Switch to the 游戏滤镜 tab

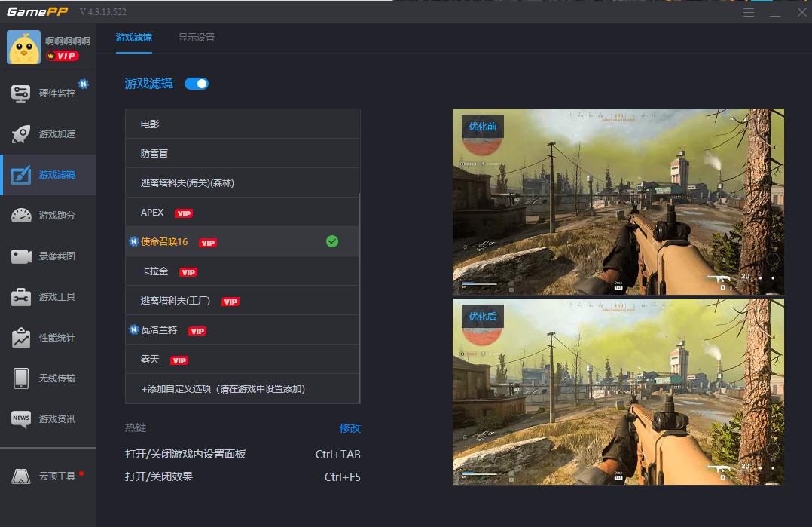[x=133, y=38]
